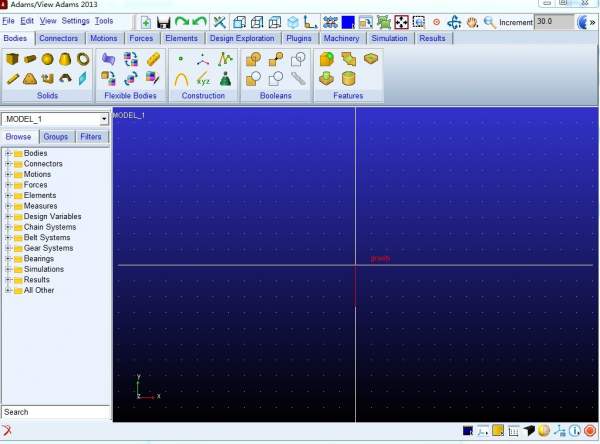Open the File menu
This screenshot has height=444, width=600.
click(8, 21)
